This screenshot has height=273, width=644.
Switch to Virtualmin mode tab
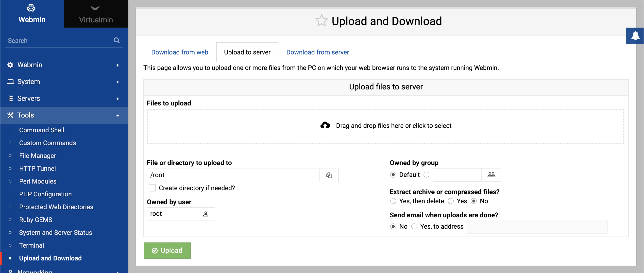pyautogui.click(x=96, y=14)
